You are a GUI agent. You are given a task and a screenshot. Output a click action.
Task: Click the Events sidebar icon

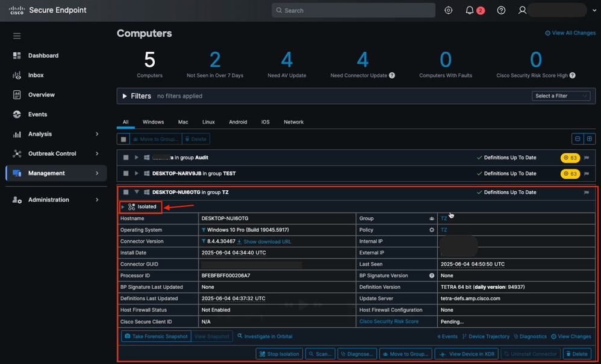(x=17, y=114)
